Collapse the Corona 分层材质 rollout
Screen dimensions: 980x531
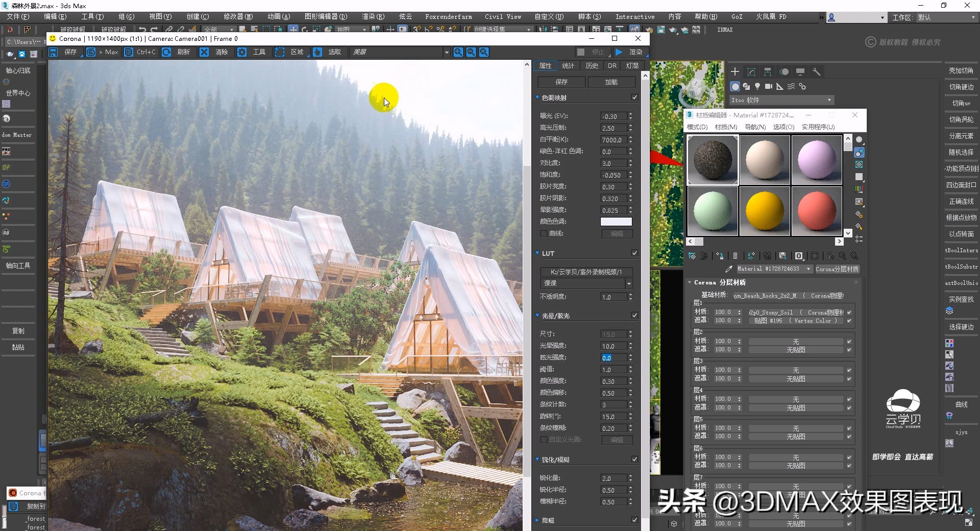click(x=690, y=282)
